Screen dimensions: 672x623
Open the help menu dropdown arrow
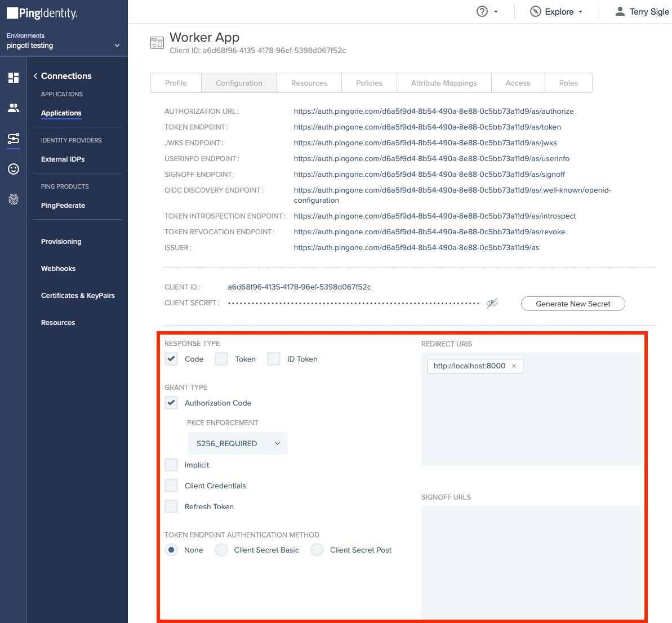pyautogui.click(x=496, y=12)
